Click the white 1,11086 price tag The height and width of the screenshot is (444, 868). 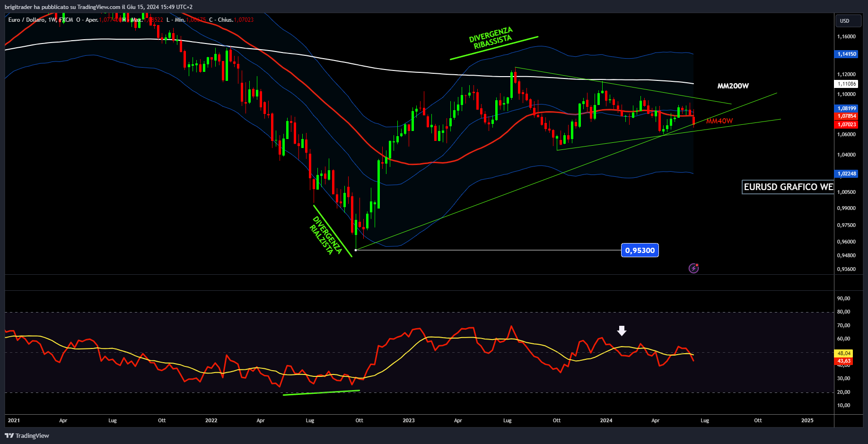847,84
